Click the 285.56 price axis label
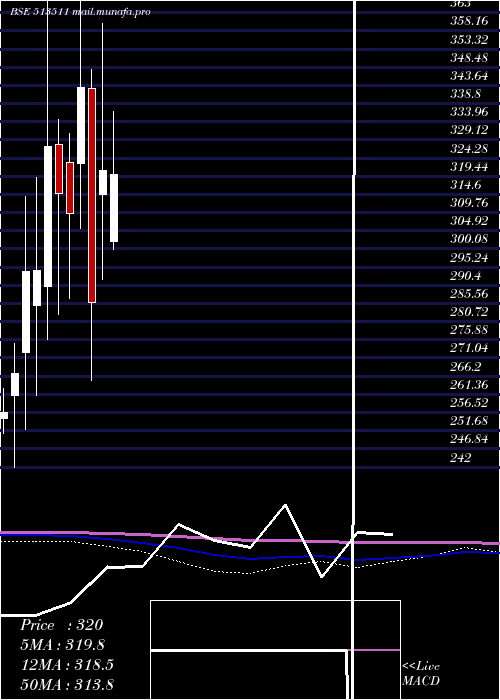This screenshot has height=700, width=500. [469, 293]
